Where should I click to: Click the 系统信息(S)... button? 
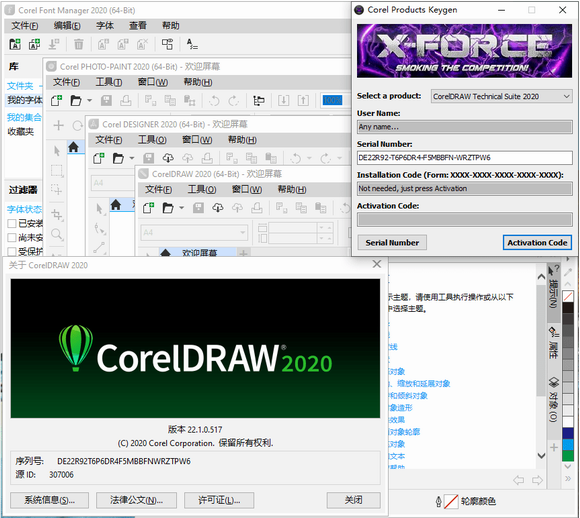(50, 500)
